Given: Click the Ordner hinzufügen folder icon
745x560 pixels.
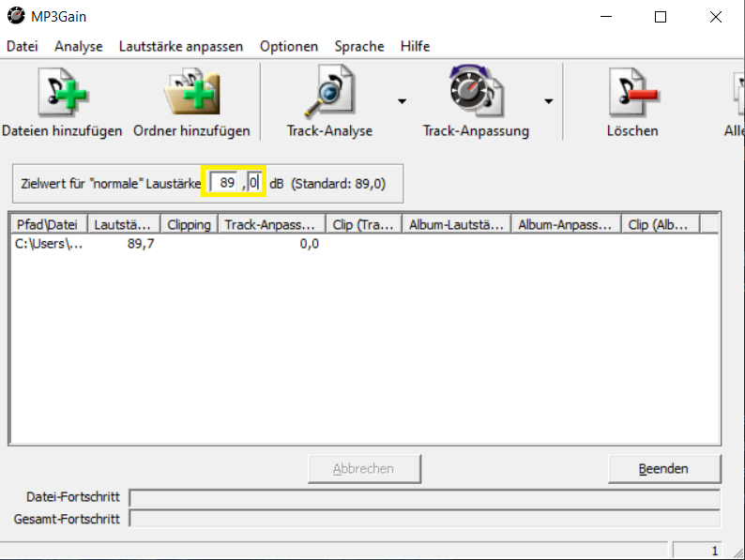Looking at the screenshot, I should coord(191,94).
